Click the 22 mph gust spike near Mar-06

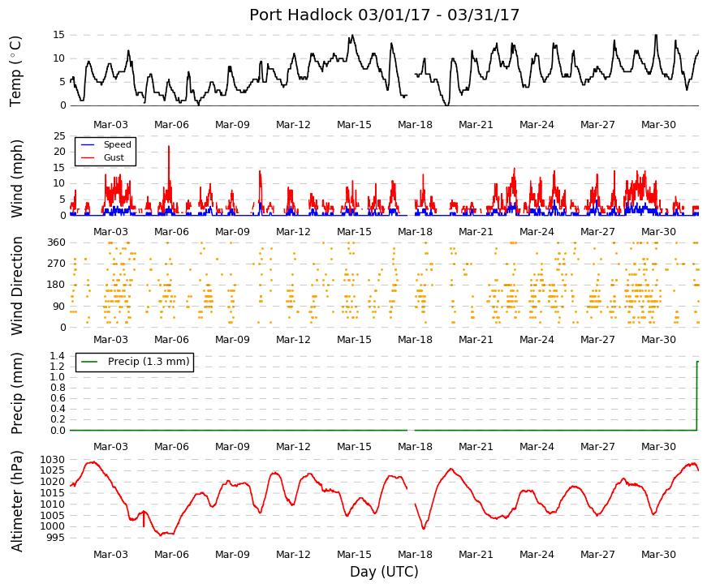pyautogui.click(x=169, y=147)
